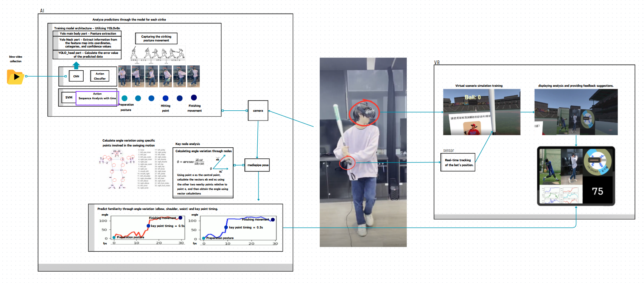Click the yellow blow video collection folder icon
The width and height of the screenshot is (644, 283).
pos(15,77)
